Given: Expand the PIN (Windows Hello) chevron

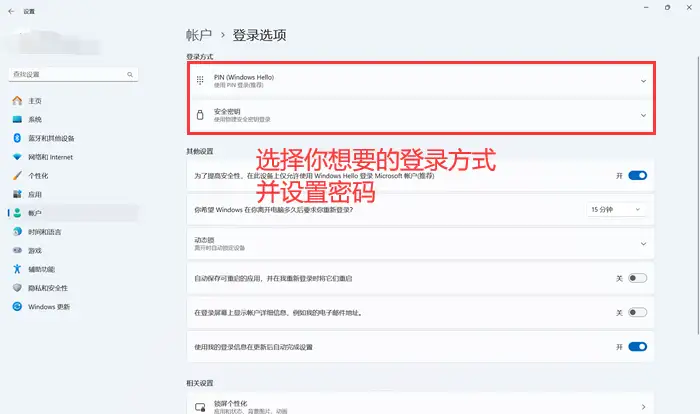Looking at the screenshot, I should point(643,81).
